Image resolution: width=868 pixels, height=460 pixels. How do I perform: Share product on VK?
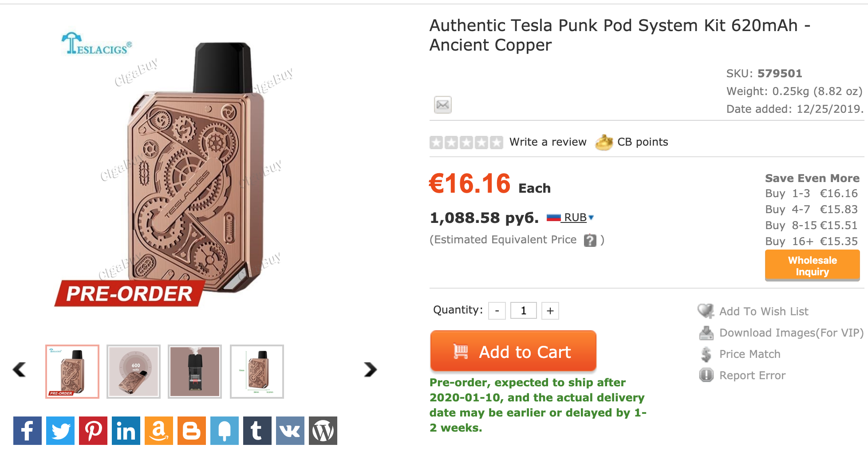(x=290, y=431)
